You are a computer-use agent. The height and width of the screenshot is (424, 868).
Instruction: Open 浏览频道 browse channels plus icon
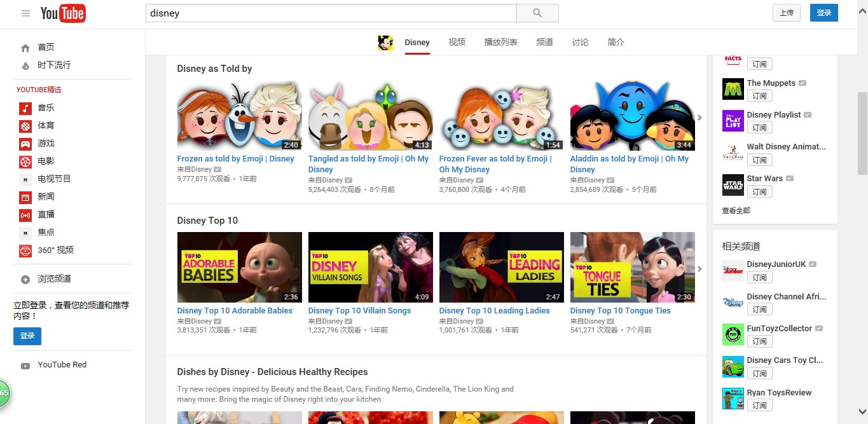(25, 279)
